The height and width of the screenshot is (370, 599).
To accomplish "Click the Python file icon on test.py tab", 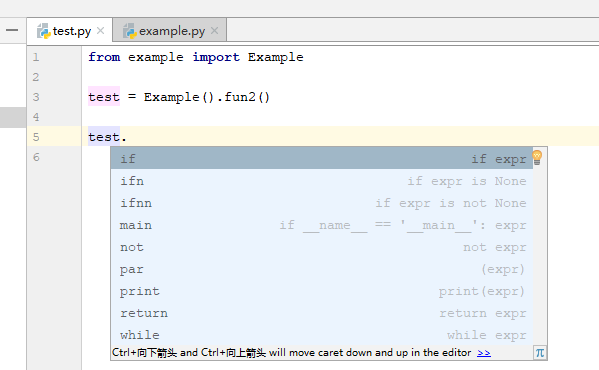I will [44, 31].
